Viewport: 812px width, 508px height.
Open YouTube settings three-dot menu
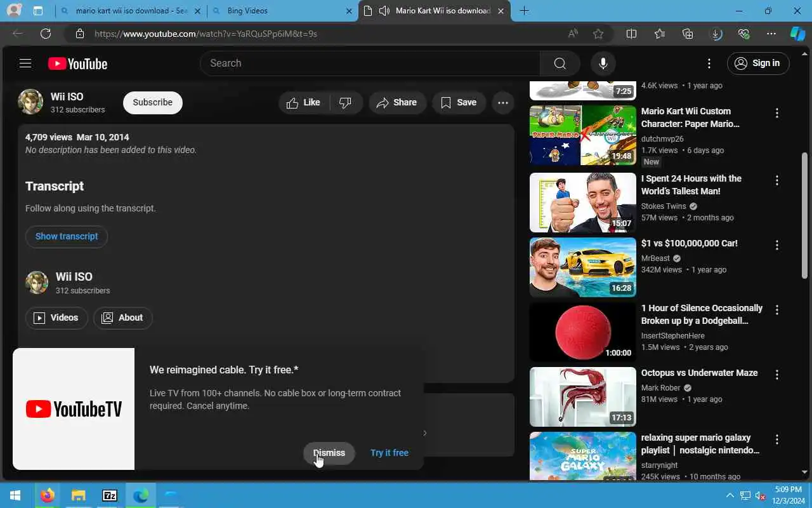point(709,63)
